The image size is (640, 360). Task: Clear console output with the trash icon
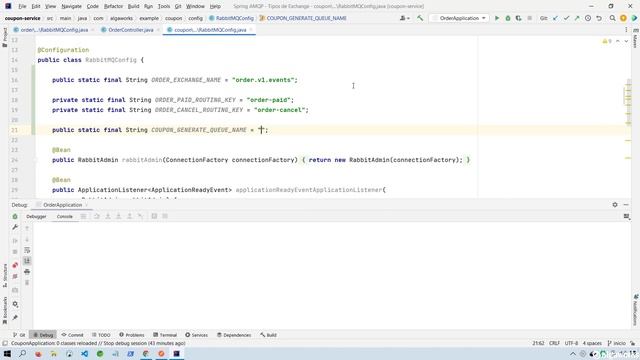tap(27, 282)
